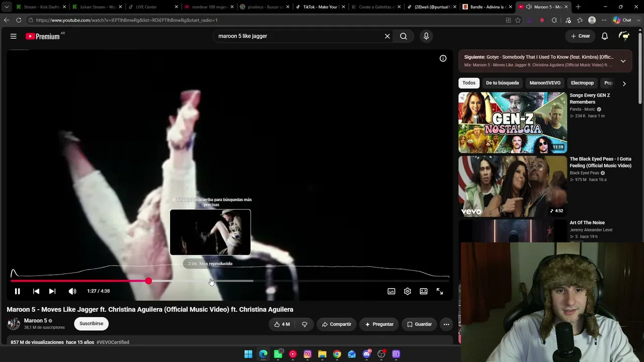Open the browser tab list dropdown
Screen dimensions: 644x362
7,7
